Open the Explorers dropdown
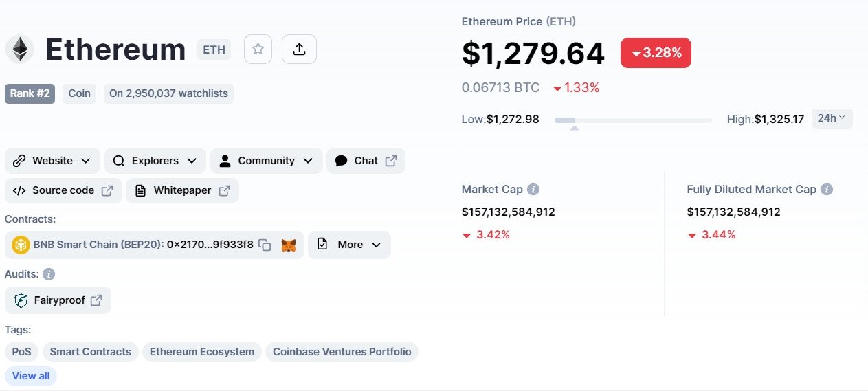 coord(155,161)
